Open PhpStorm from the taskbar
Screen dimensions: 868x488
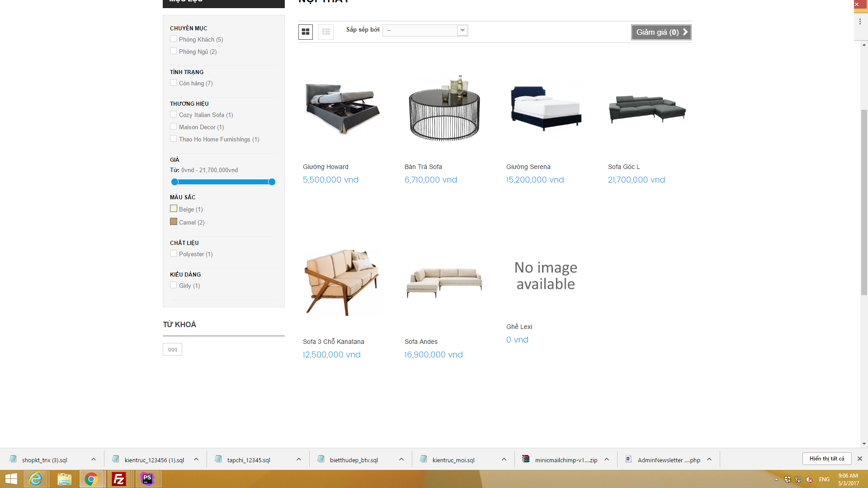coord(147,479)
